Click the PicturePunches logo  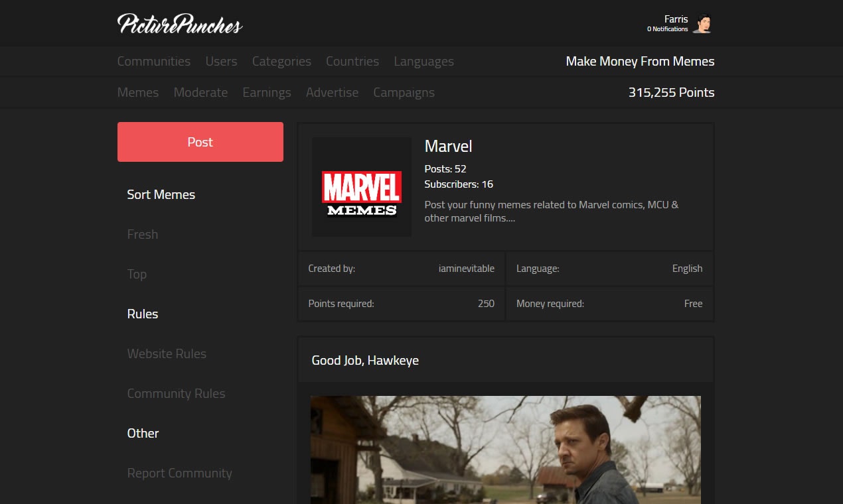click(x=180, y=24)
